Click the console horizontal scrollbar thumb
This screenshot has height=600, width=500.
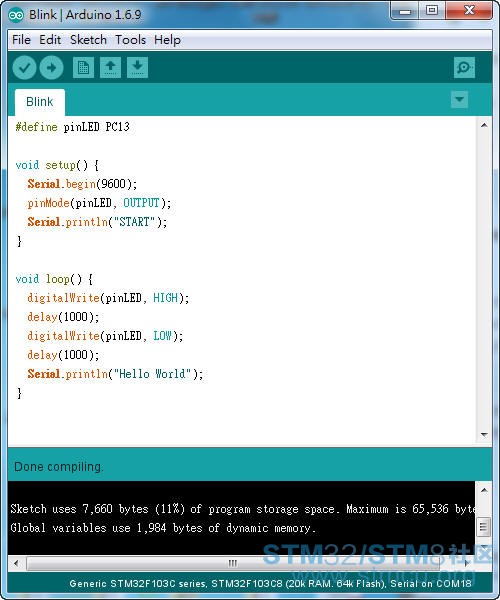click(233, 563)
